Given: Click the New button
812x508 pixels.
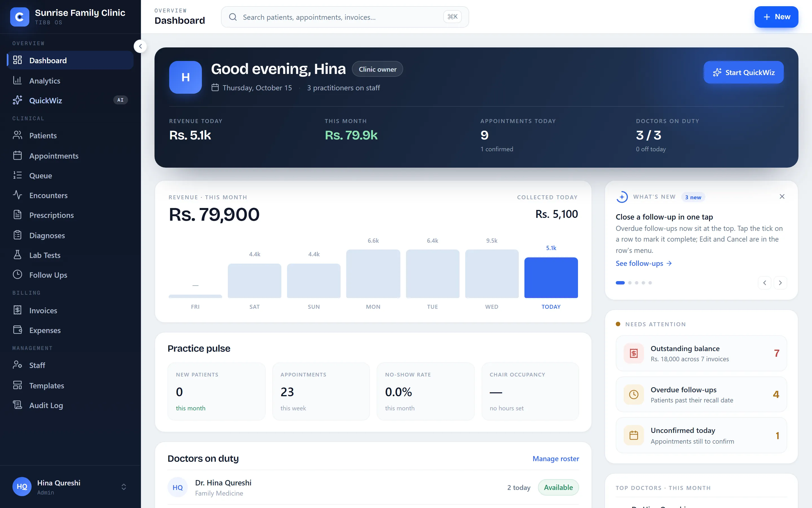Looking at the screenshot, I should (776, 17).
